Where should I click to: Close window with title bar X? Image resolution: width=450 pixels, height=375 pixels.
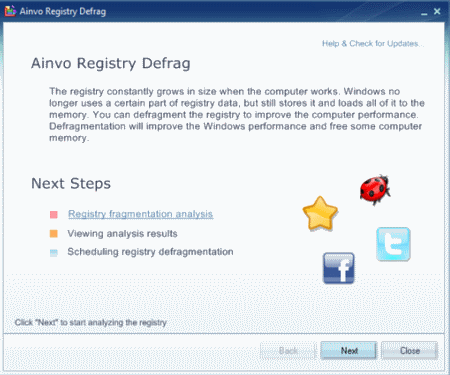[437, 11]
